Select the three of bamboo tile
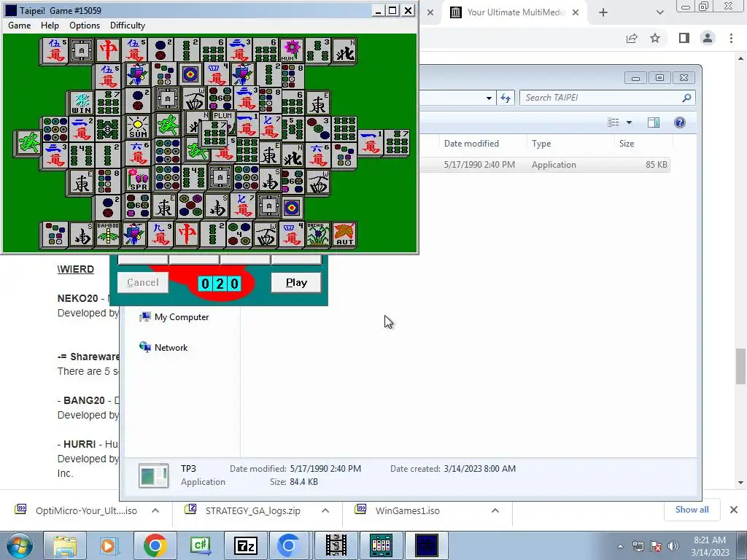Viewport: 747px width, 560px height. (317, 50)
